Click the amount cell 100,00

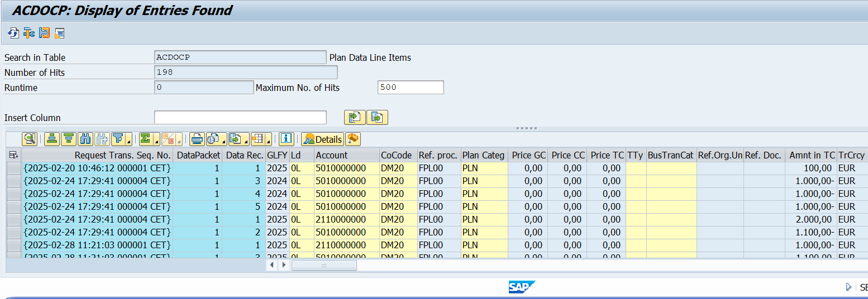click(x=811, y=168)
